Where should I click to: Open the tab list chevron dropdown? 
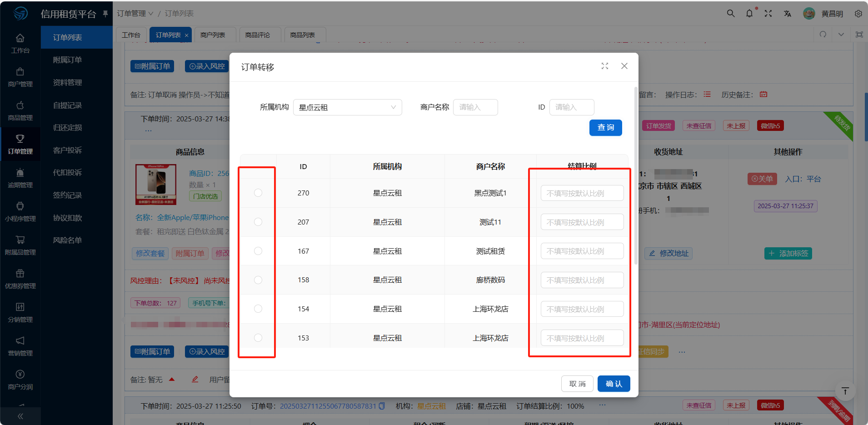tap(841, 35)
